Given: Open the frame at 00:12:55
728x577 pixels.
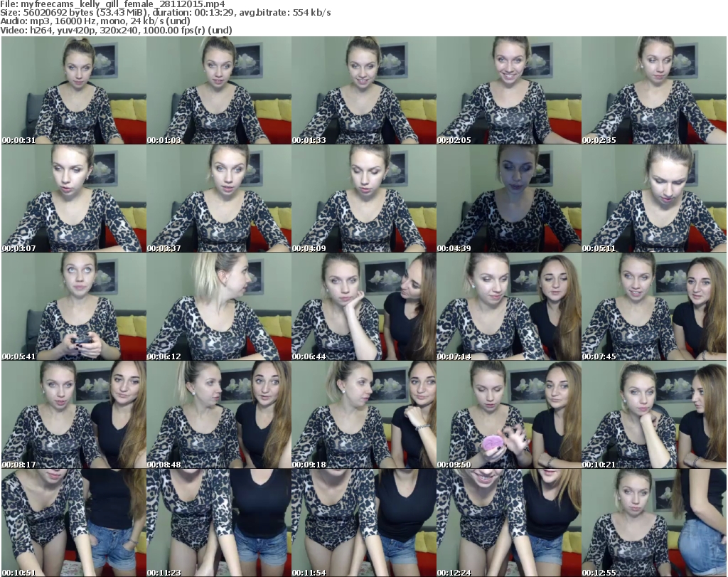Looking at the screenshot, I should [x=654, y=523].
